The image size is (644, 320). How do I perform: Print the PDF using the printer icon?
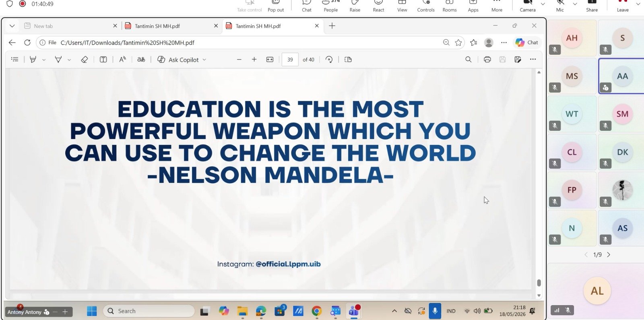487,60
